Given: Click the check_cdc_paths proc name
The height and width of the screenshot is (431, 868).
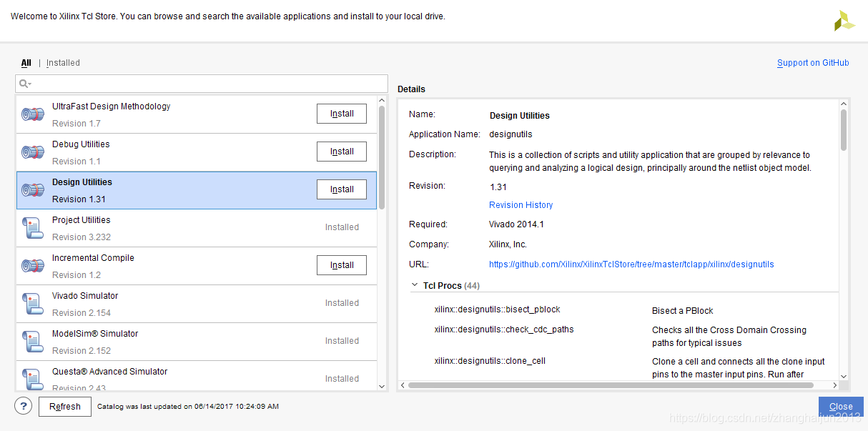Looking at the screenshot, I should click(504, 330).
